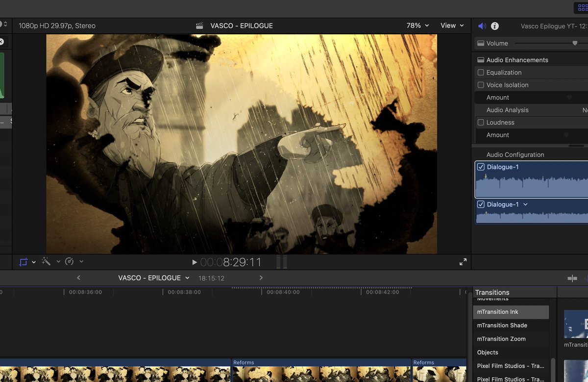Adjust the Voice Isolation Amount slider
588x382 pixels.
(x=569, y=98)
